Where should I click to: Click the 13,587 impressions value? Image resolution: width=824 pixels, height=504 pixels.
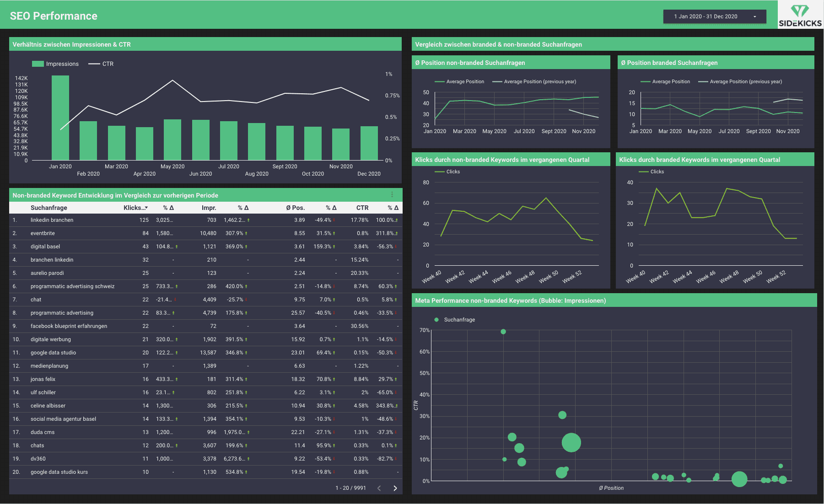(x=208, y=353)
